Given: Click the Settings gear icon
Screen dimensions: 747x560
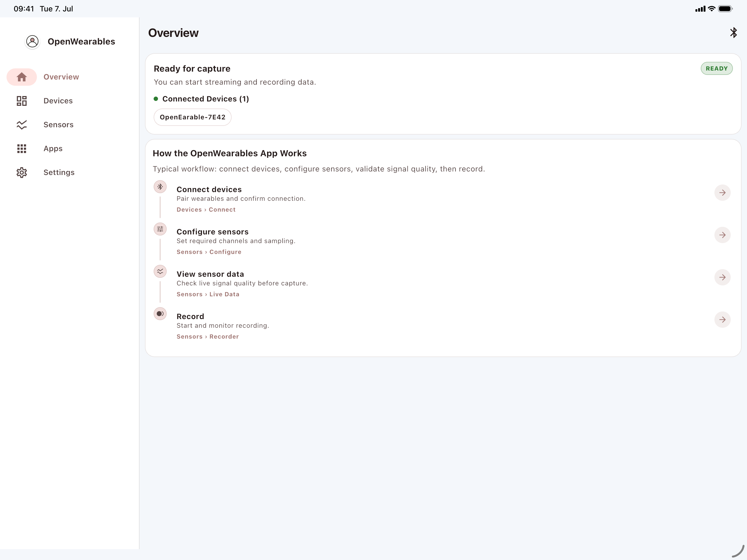Looking at the screenshot, I should point(22,173).
